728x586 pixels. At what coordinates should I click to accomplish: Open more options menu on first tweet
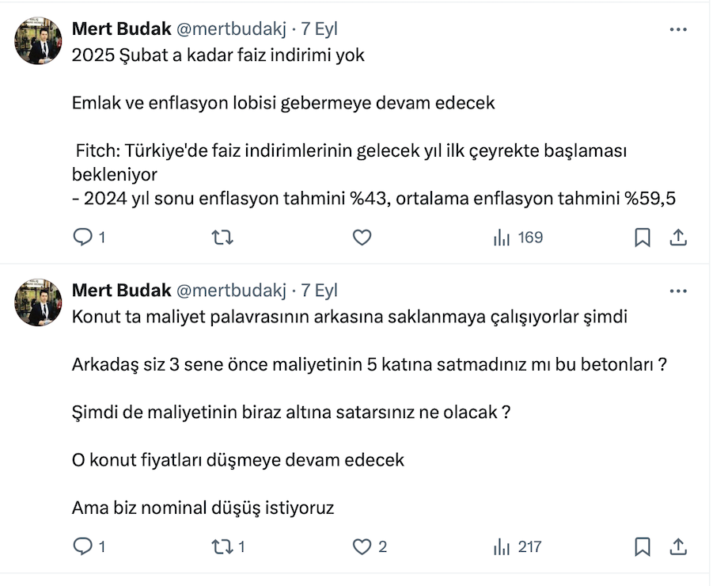coord(678,29)
